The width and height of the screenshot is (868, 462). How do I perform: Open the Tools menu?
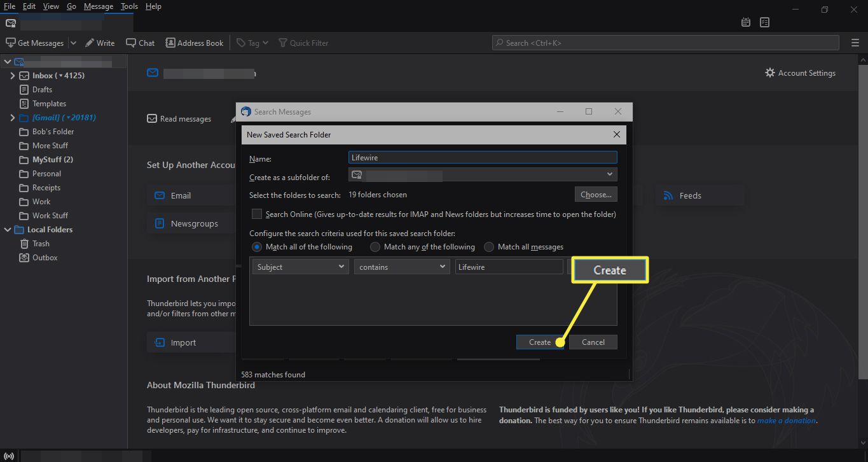pos(129,6)
